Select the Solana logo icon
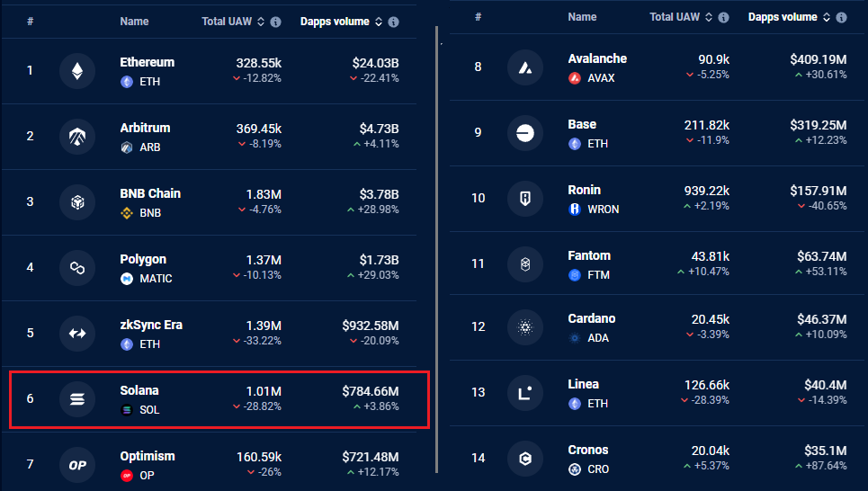 (77, 399)
